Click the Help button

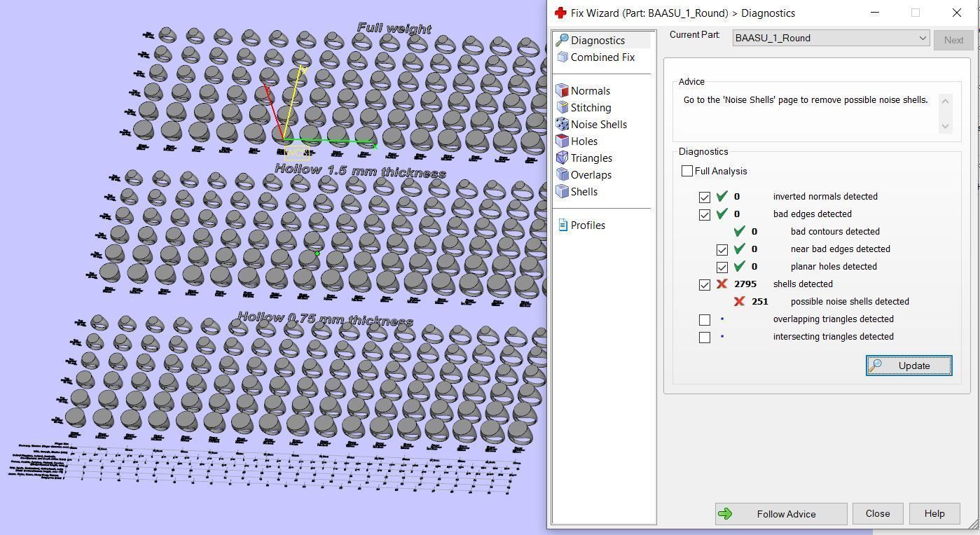tap(934, 514)
